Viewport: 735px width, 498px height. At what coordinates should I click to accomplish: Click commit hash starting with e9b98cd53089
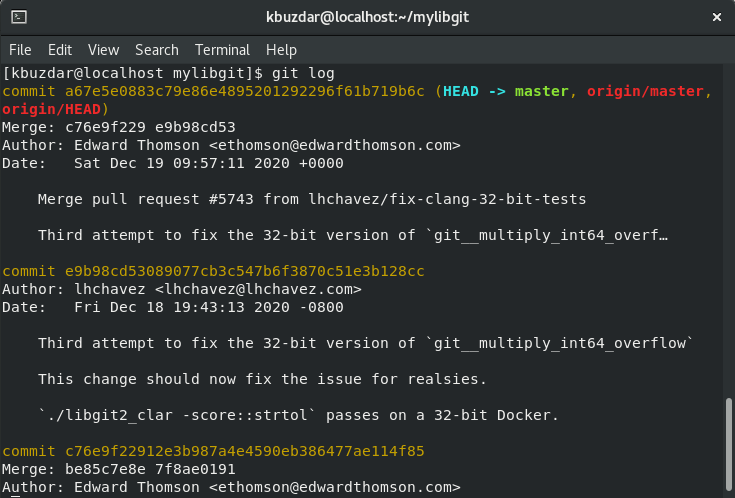(x=245, y=272)
